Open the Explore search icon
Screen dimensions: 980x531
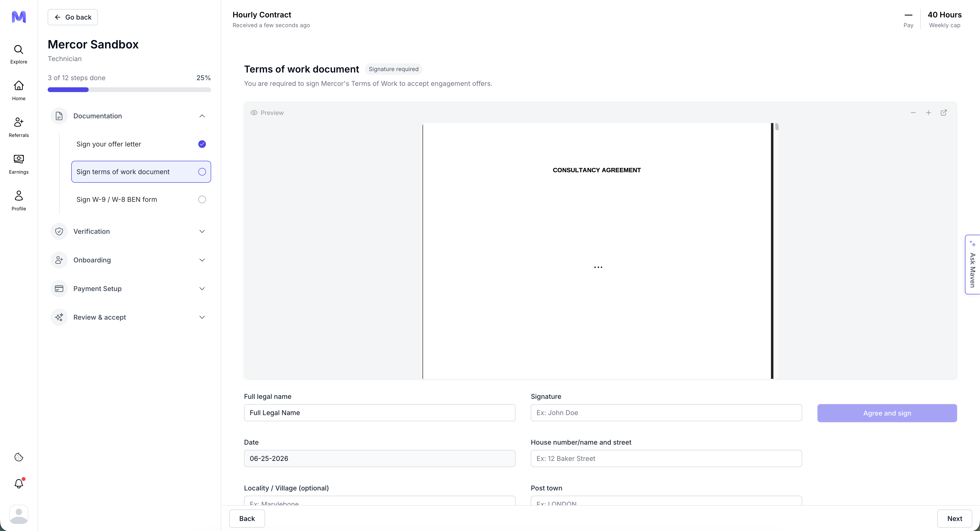(19, 50)
